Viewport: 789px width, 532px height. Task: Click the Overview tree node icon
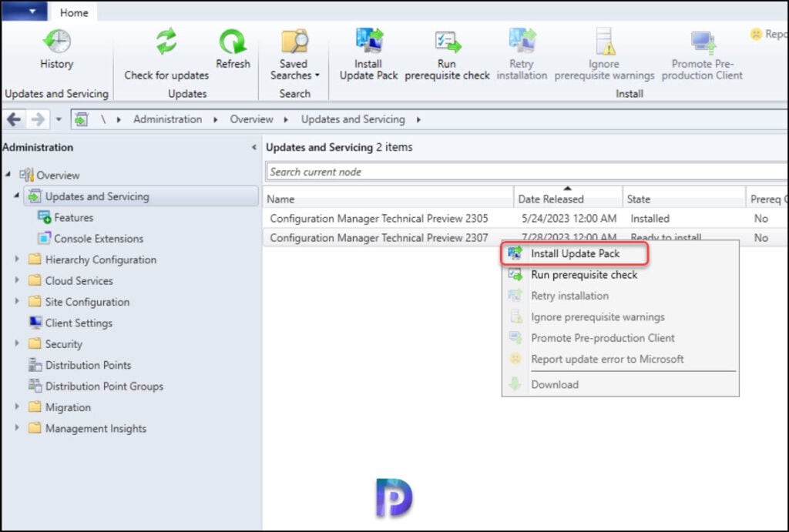pos(26,175)
